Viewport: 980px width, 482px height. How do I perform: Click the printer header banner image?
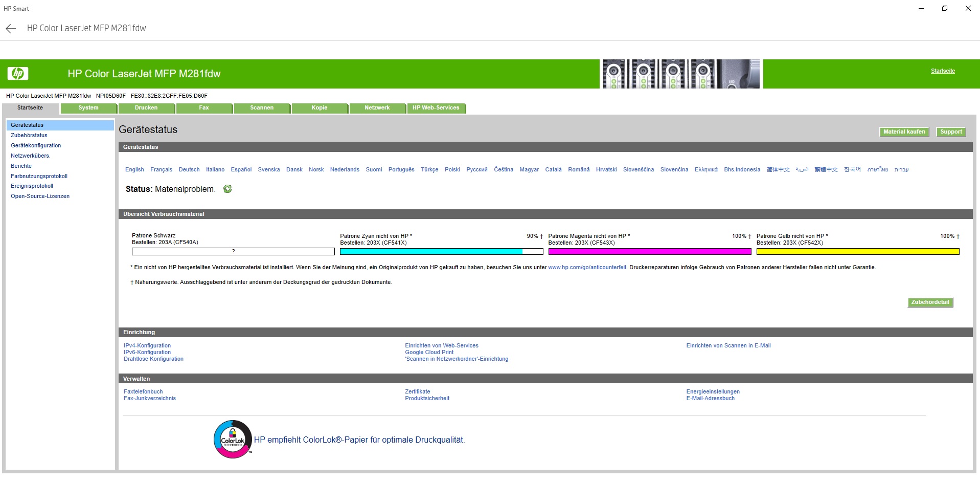[681, 74]
